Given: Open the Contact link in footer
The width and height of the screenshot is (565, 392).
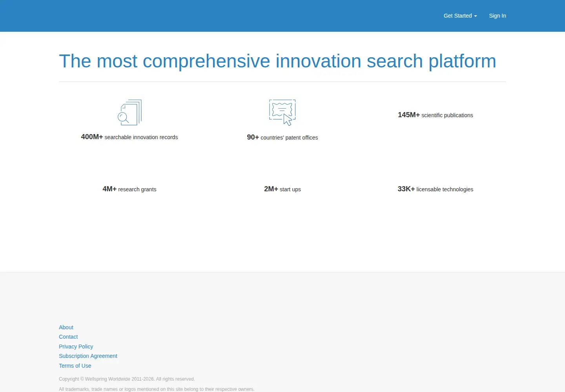Looking at the screenshot, I should pyautogui.click(x=68, y=337).
